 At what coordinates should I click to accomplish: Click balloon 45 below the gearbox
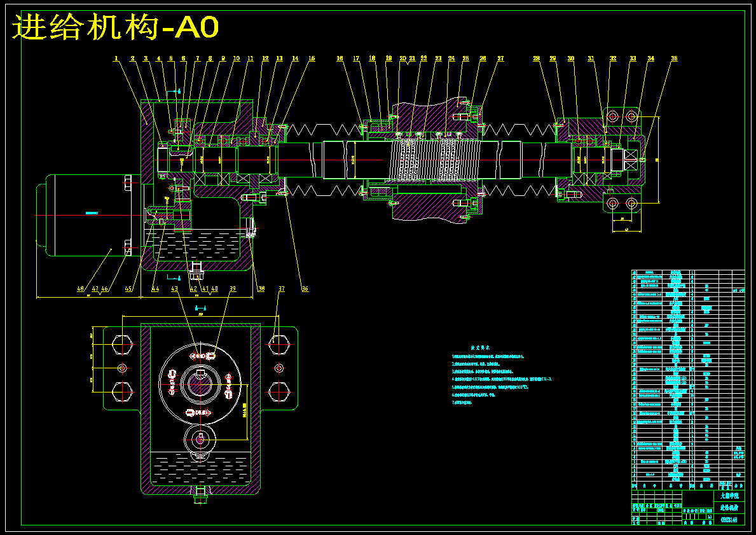[x=128, y=289]
